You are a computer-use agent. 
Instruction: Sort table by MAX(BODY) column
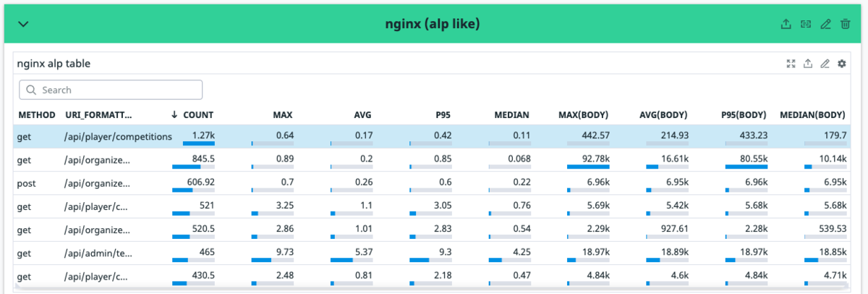click(584, 114)
